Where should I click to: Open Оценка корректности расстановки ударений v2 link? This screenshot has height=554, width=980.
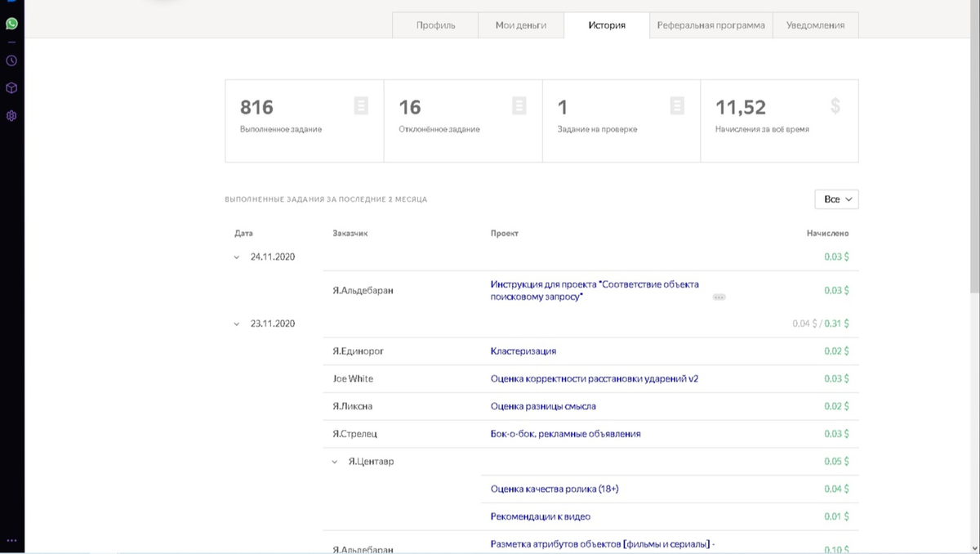[595, 379]
